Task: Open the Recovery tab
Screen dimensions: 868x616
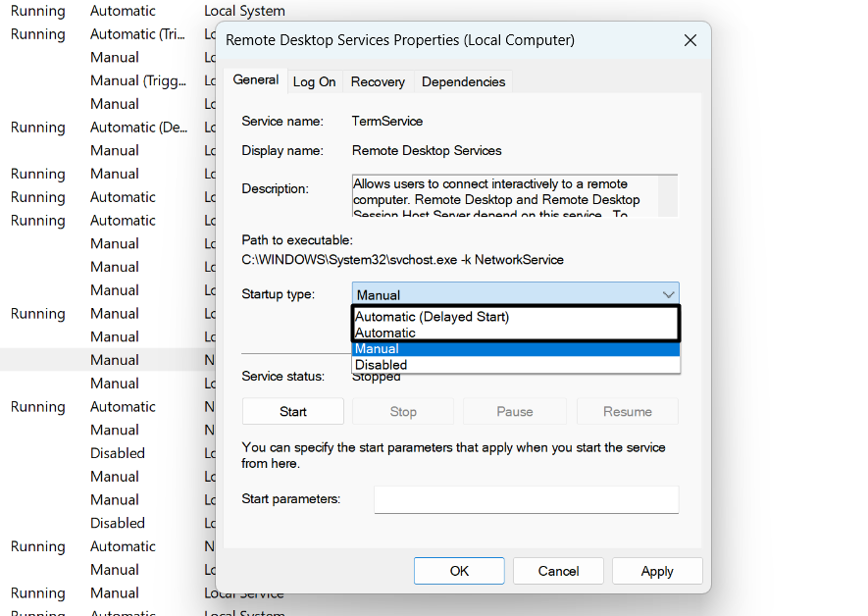Action: [378, 82]
